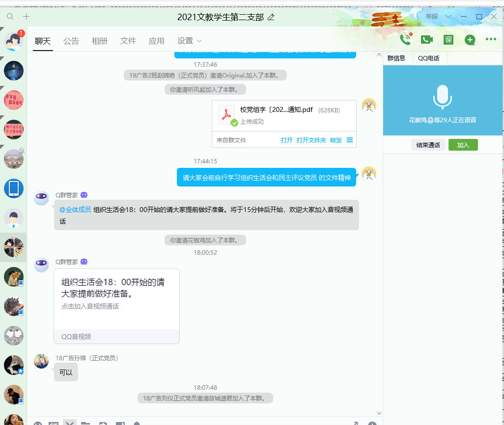Open the hamburger menu on the PDF message

pos(350,140)
